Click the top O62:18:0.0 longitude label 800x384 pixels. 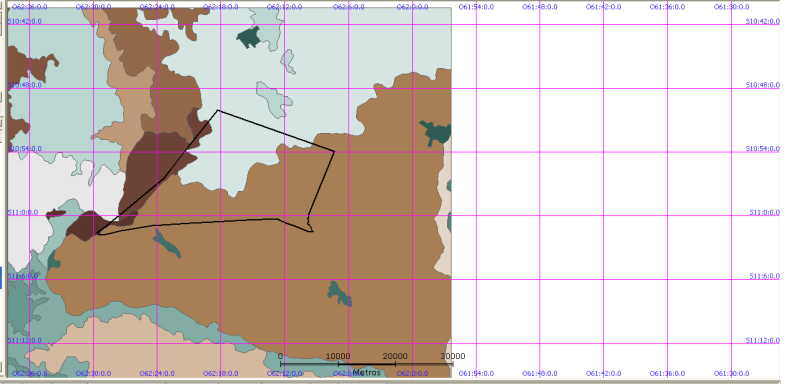220,7
